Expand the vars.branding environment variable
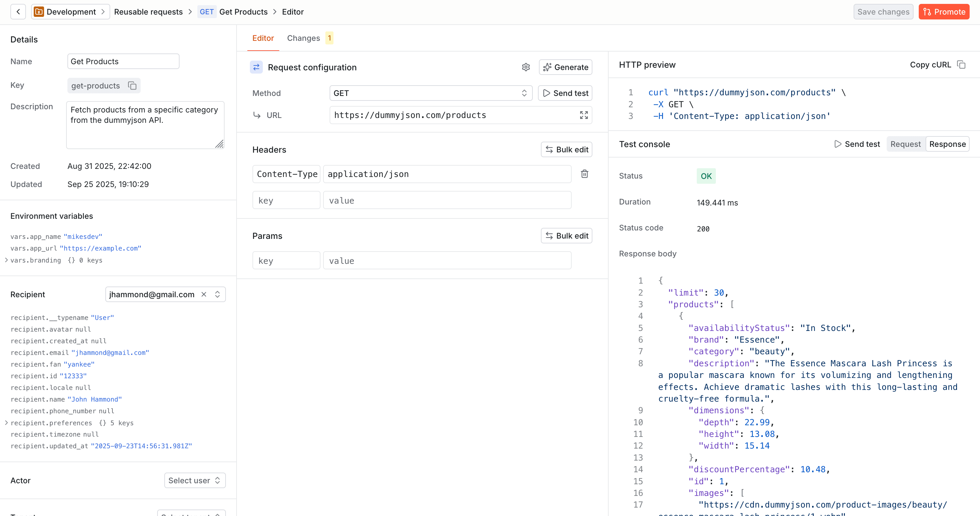 pyautogui.click(x=6, y=260)
